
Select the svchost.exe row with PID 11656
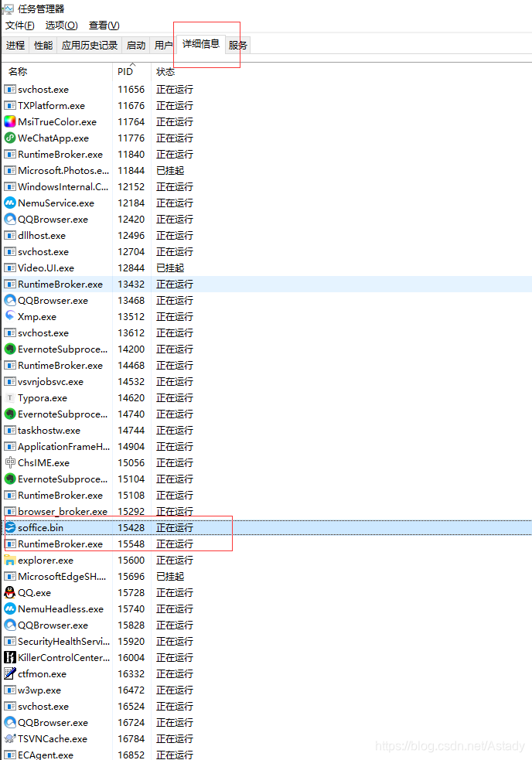[267, 89]
